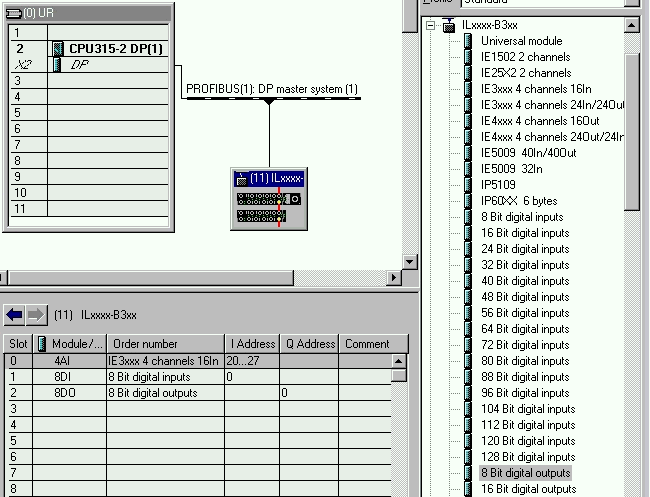The height and width of the screenshot is (497, 650).
Task: Click the icon beside 104 Bit digital inputs
Action: [468, 409]
